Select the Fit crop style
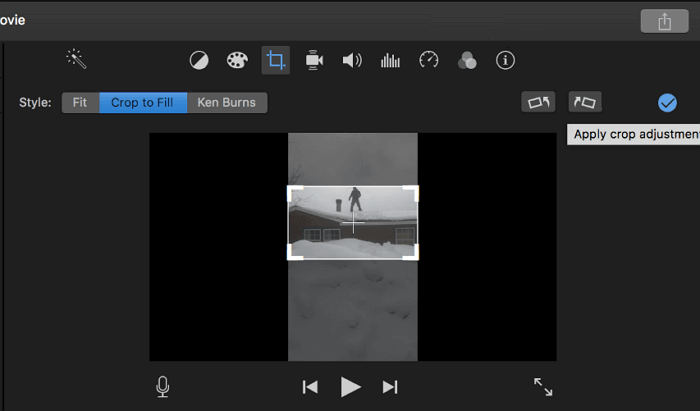This screenshot has height=411, width=700. coord(80,103)
